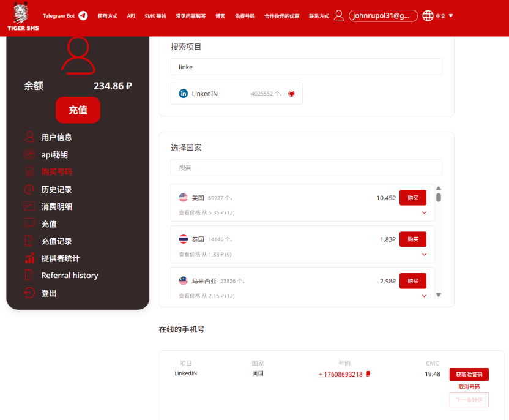
Task: Click the 泰国 flag icon
Action: click(x=184, y=239)
